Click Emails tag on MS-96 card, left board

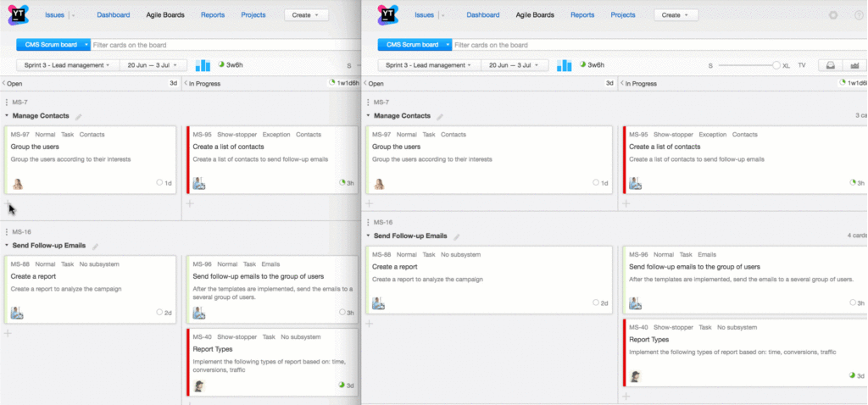(x=270, y=264)
